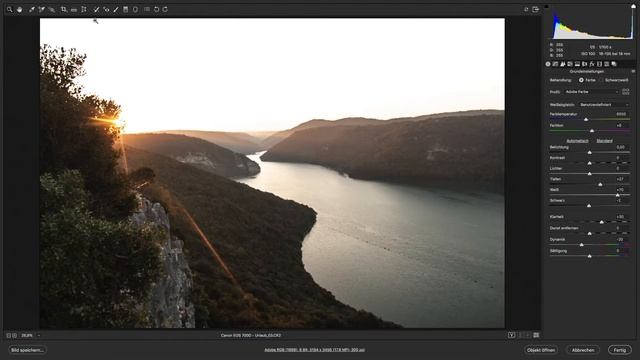Select the Targeted Adjustment tool
The image size is (640, 360).
coord(52,9)
